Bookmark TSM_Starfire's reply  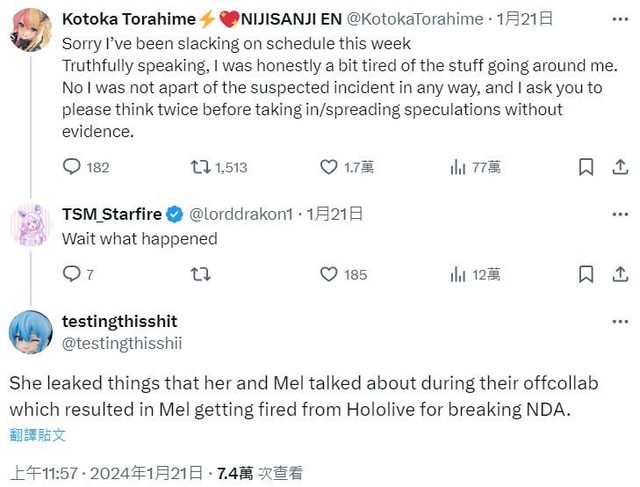pos(586,273)
